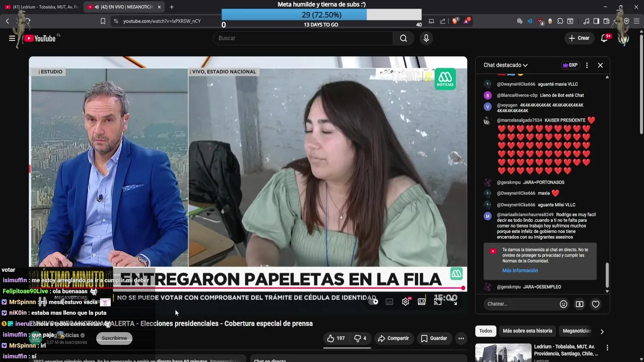Screen dimensions: 644x362
Task: Select the Meganoticias filter chip
Action: point(576,331)
